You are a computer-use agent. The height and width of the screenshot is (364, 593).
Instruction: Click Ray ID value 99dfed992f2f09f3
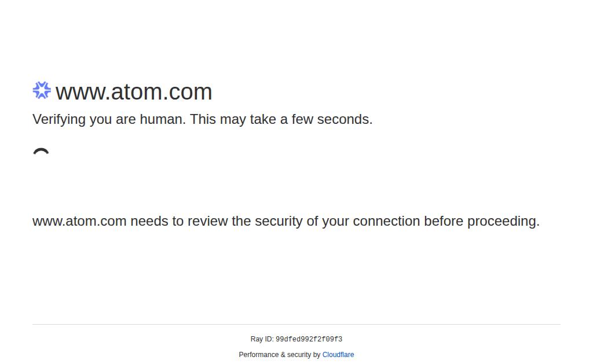(309, 340)
